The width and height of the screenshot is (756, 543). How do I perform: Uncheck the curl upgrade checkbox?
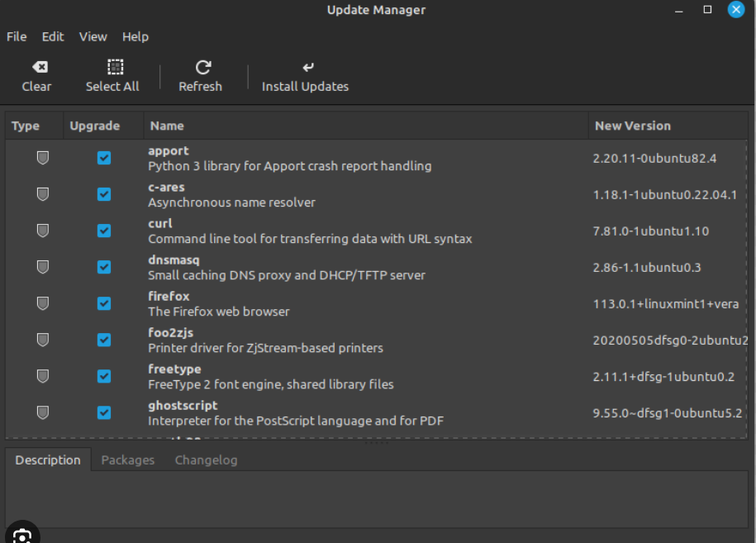pos(104,231)
